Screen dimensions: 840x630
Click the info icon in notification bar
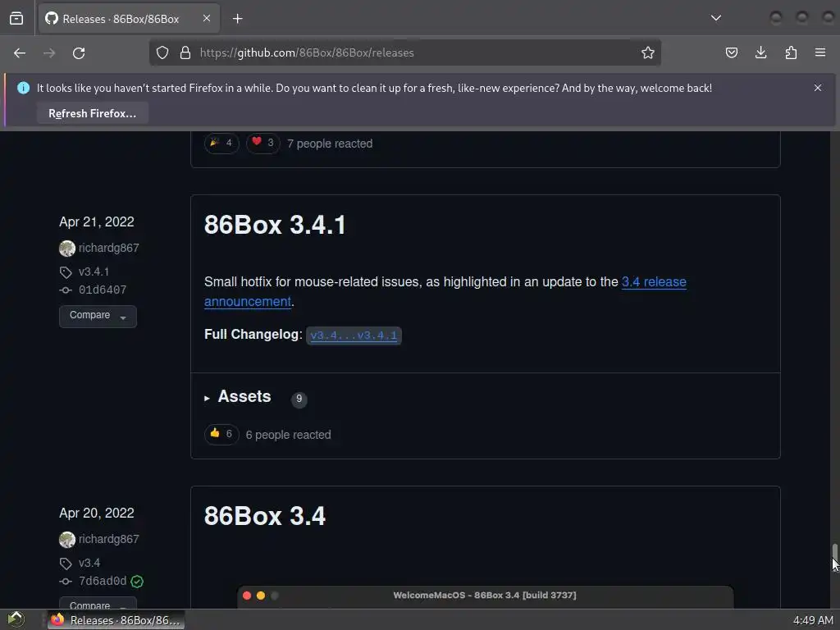tap(23, 88)
